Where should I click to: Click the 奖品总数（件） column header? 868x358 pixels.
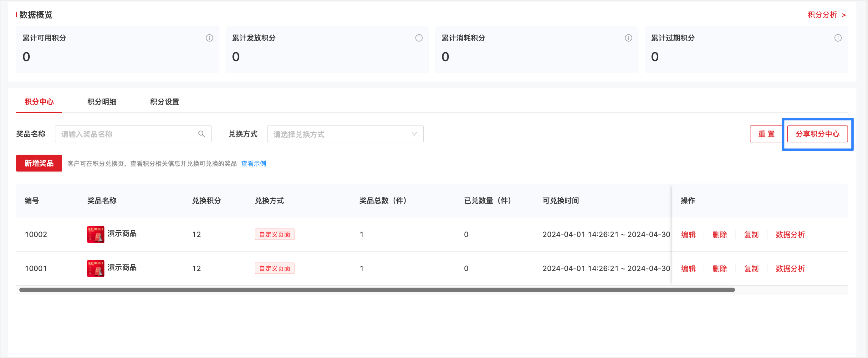383,201
